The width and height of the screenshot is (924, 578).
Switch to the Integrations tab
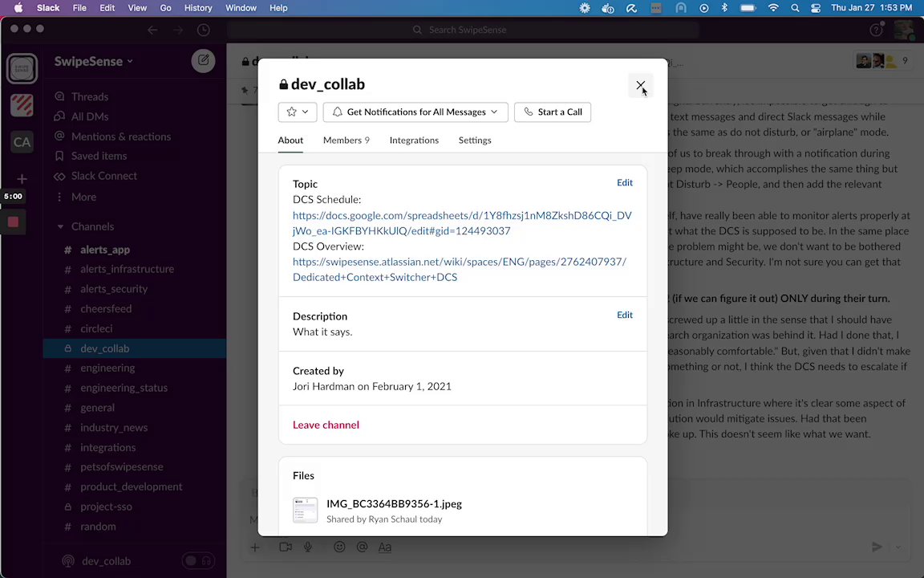point(414,140)
